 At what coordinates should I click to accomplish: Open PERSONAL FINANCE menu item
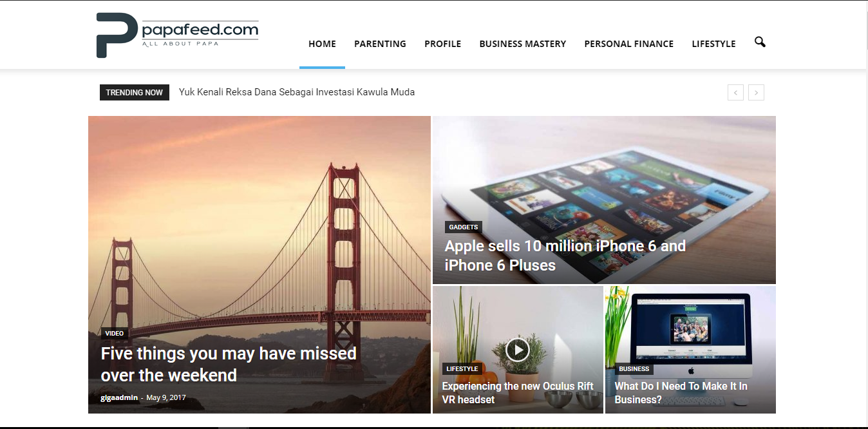628,44
